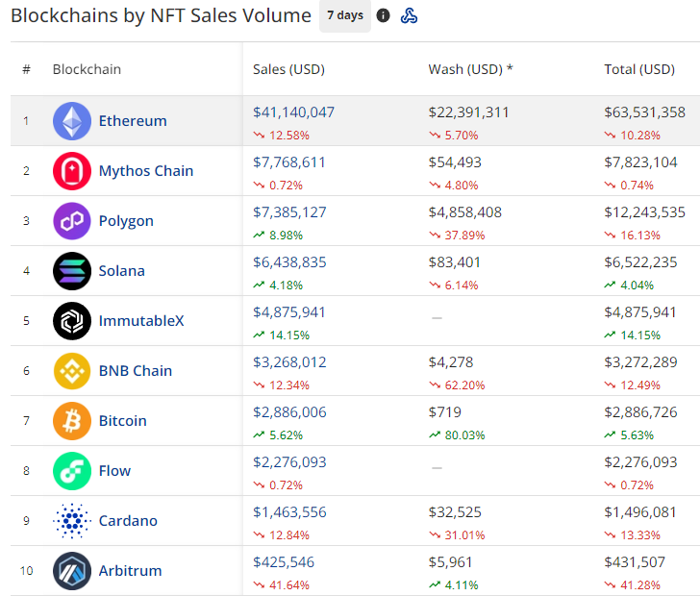Open the Ethereum blockchain link

(133, 121)
